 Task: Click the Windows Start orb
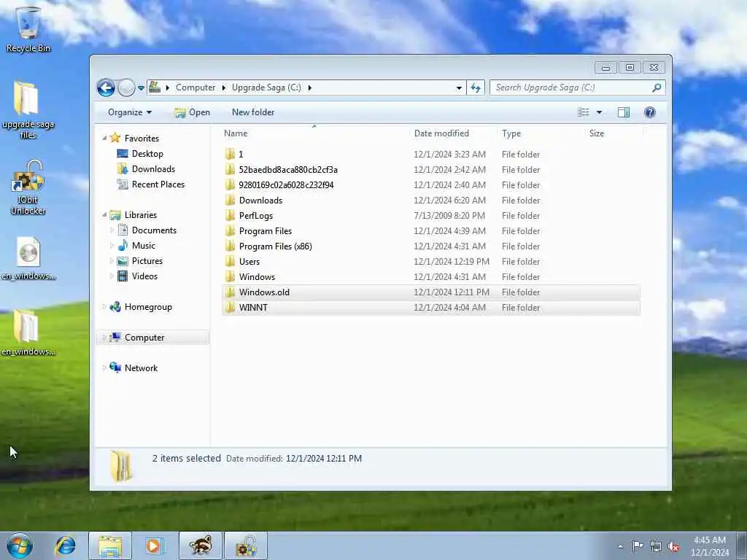(20, 545)
